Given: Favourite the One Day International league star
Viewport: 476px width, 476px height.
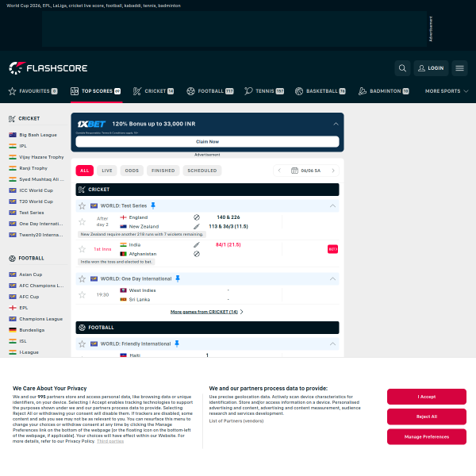Looking at the screenshot, I should pos(82,278).
